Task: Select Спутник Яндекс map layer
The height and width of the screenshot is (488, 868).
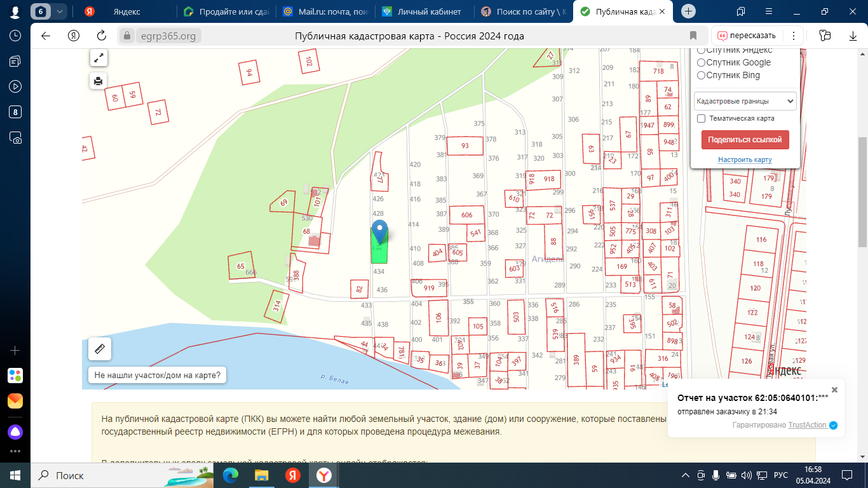Action: (702, 50)
